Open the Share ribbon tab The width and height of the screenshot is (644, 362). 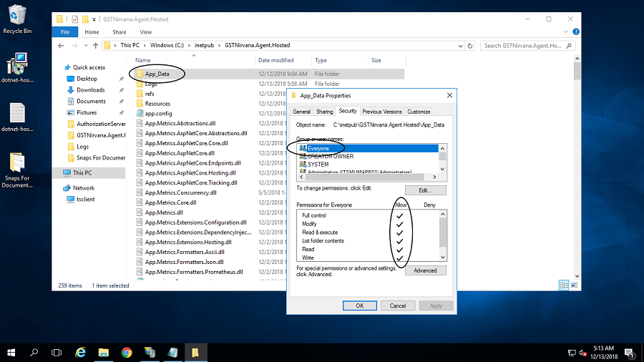119,32
